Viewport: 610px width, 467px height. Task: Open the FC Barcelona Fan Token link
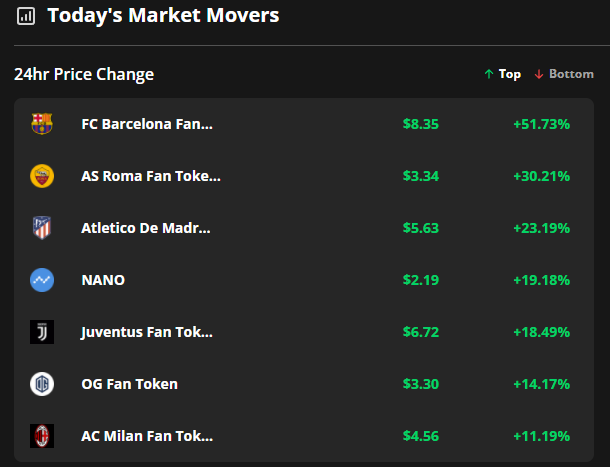pos(147,124)
